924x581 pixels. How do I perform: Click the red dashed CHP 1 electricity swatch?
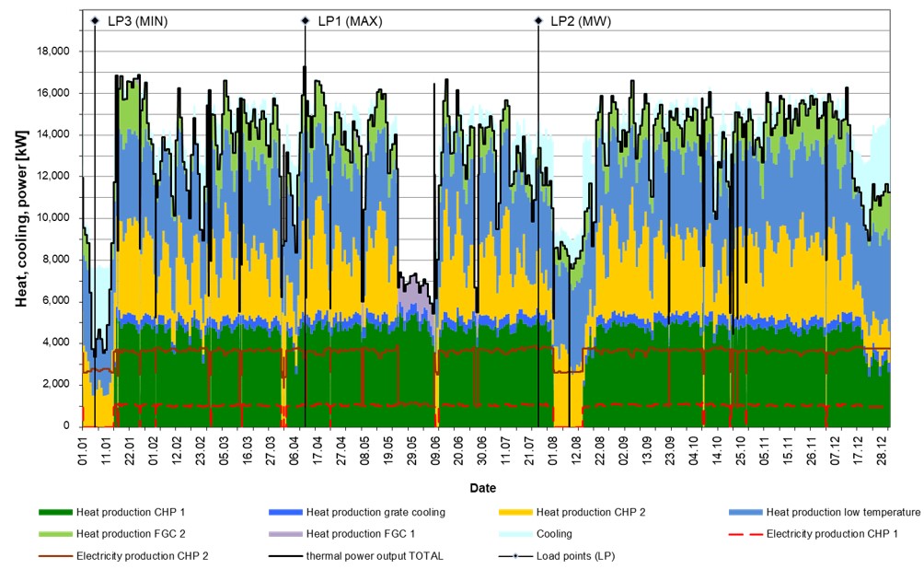(745, 534)
